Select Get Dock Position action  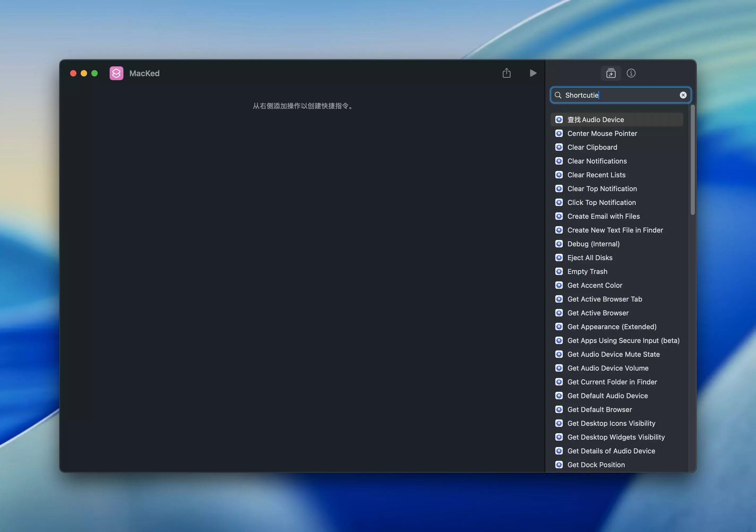[x=596, y=465]
